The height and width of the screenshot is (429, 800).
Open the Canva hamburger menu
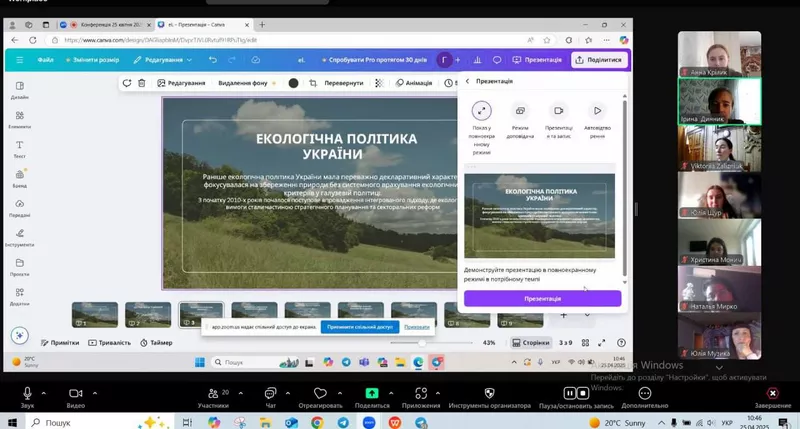click(x=19, y=60)
